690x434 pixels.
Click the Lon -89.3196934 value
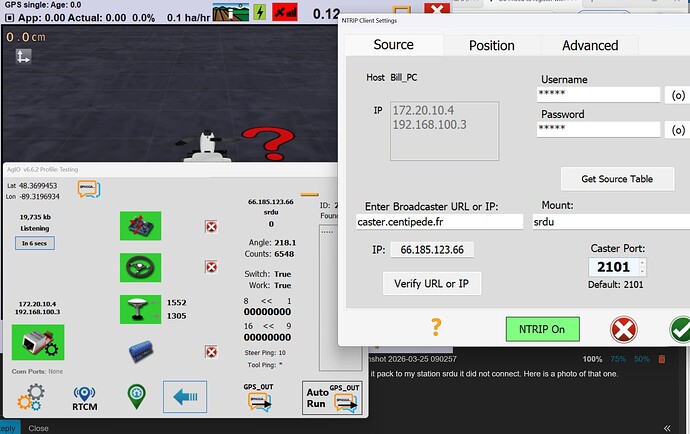tap(39, 196)
